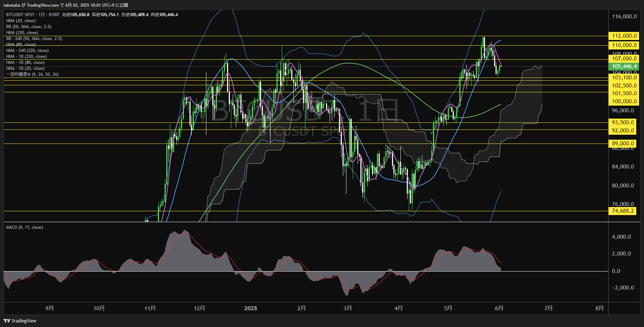
Task: Click the 4月 label on time axis
Action: [399, 308]
